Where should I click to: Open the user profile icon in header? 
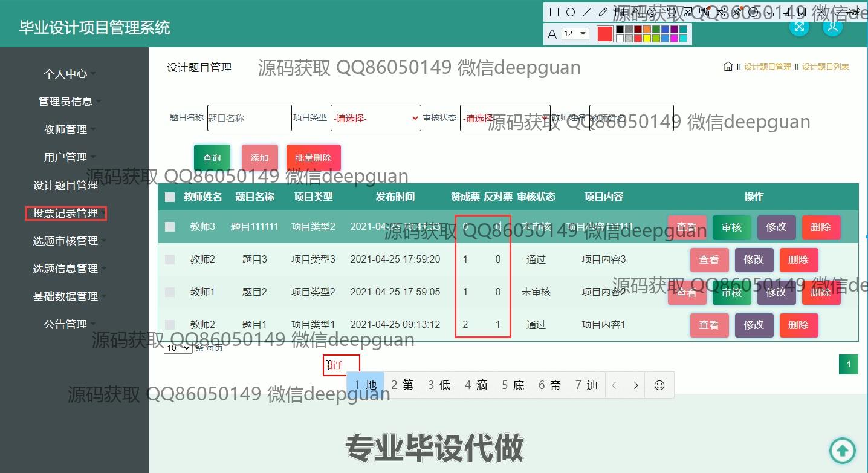coord(832,27)
